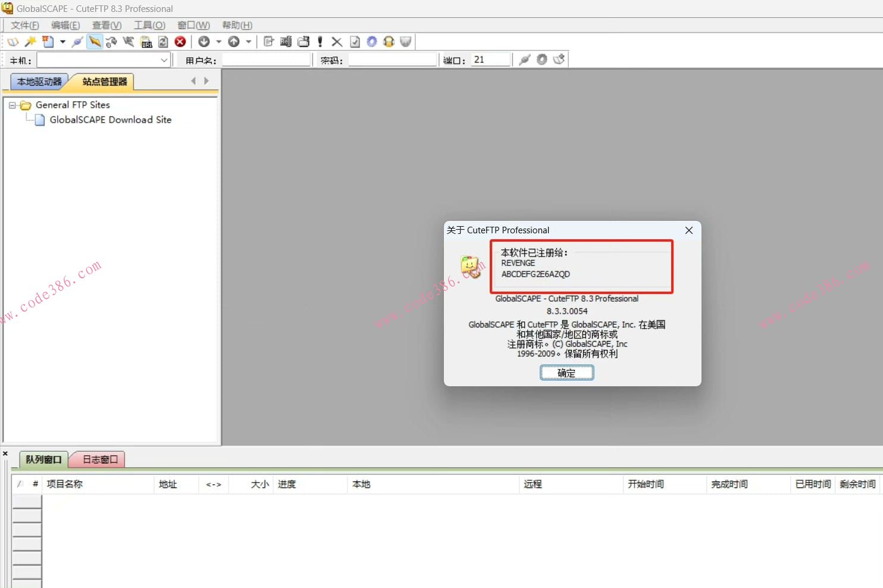Open the Site Manager book icon
Image resolution: width=883 pixels, height=588 pixels.
coord(13,42)
